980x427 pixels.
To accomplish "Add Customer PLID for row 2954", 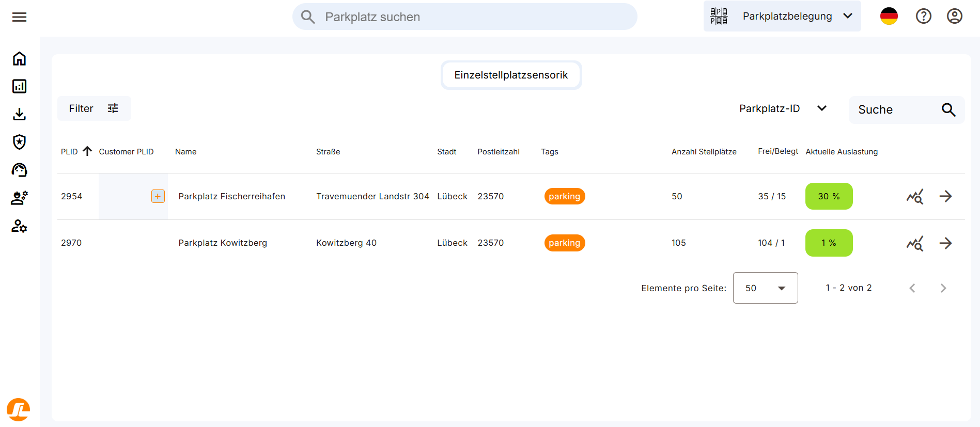I will tap(158, 196).
